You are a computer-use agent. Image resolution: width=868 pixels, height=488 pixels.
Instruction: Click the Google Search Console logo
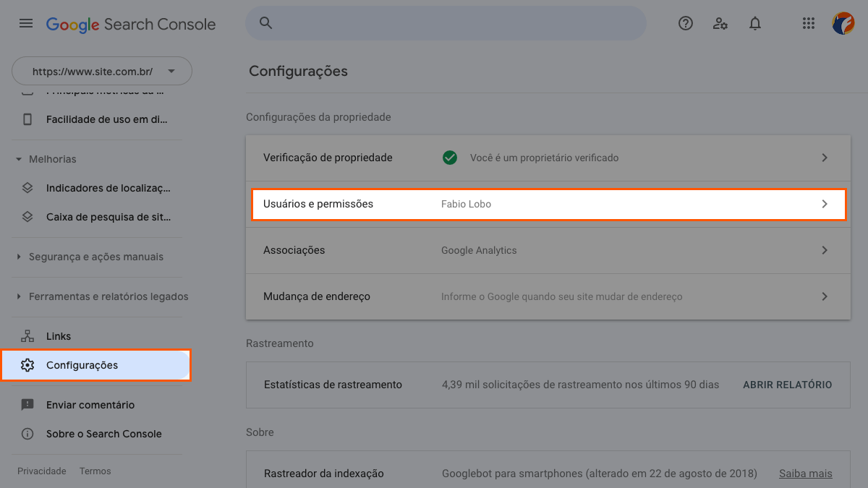point(131,24)
